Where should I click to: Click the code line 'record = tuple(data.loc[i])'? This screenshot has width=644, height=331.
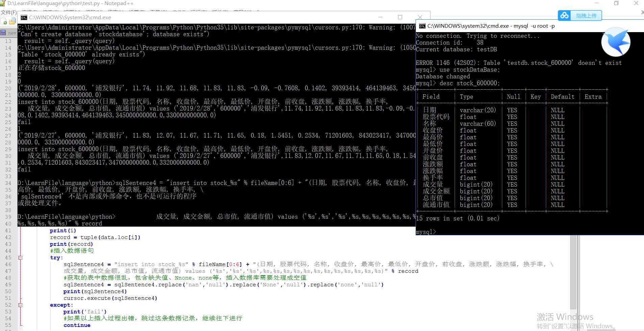[x=95, y=237]
